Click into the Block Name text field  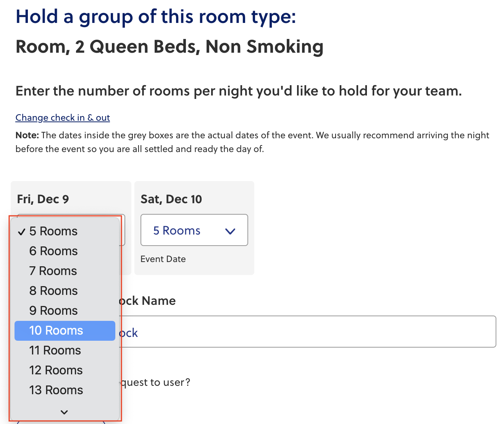(305, 332)
